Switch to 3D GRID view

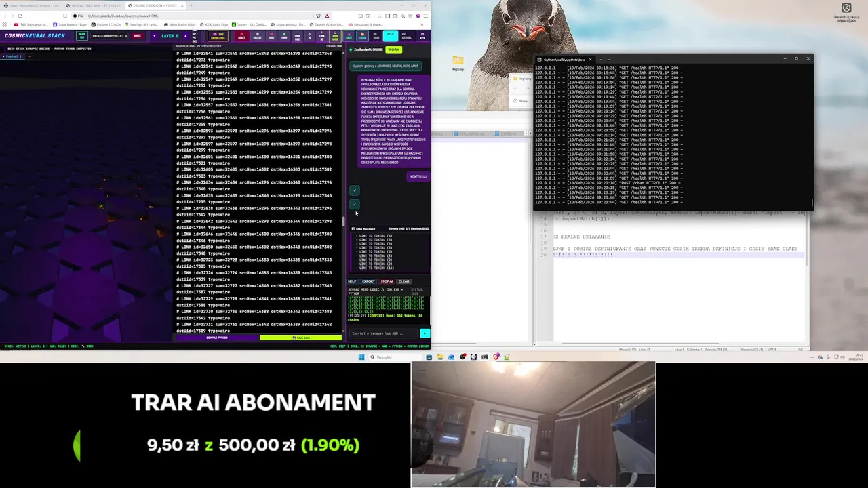375,35
